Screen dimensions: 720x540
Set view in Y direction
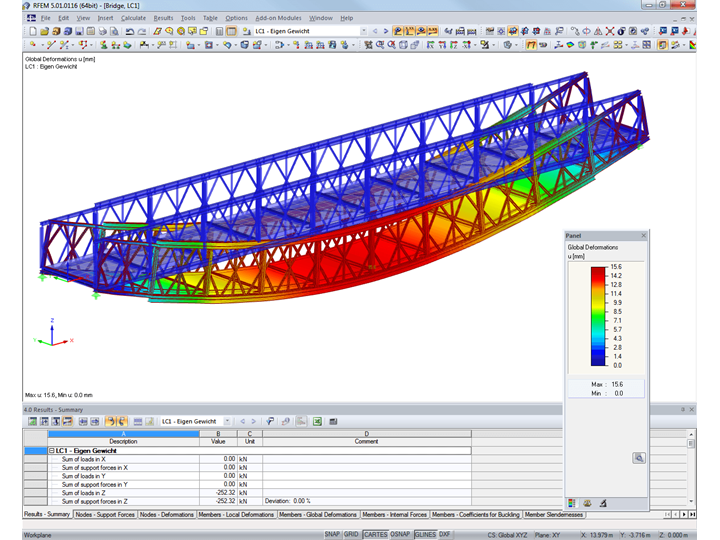point(442,45)
